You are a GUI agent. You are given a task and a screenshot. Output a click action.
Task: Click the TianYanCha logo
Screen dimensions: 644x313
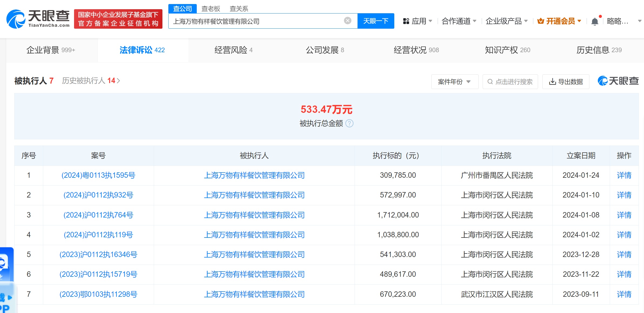tap(38, 19)
